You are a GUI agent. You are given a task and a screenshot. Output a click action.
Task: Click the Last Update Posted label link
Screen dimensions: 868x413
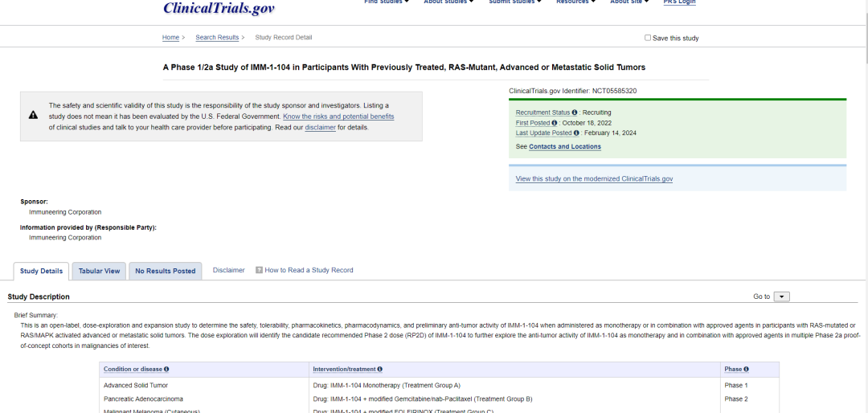[543, 133]
